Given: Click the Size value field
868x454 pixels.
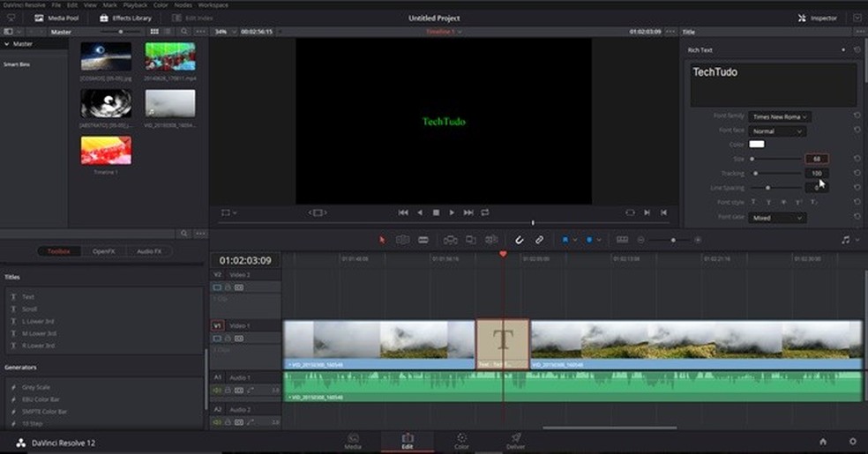Looking at the screenshot, I should pyautogui.click(x=817, y=159).
